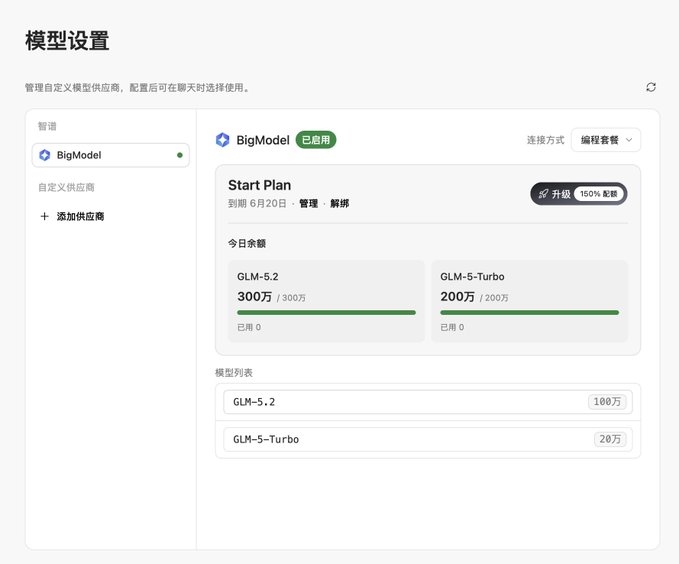679x564 pixels.
Task: Click the GLM-5-Turbo balance card
Action: tap(529, 301)
